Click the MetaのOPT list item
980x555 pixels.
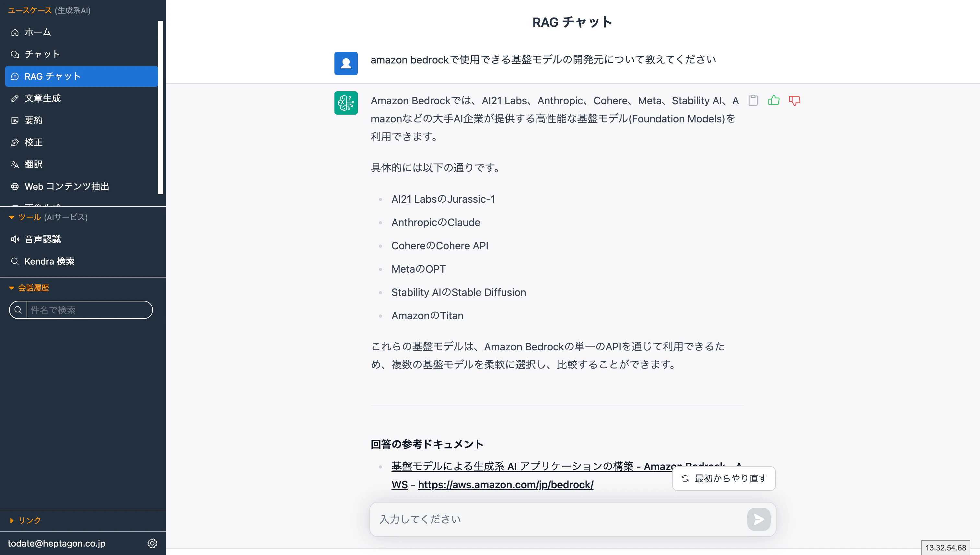(x=418, y=269)
